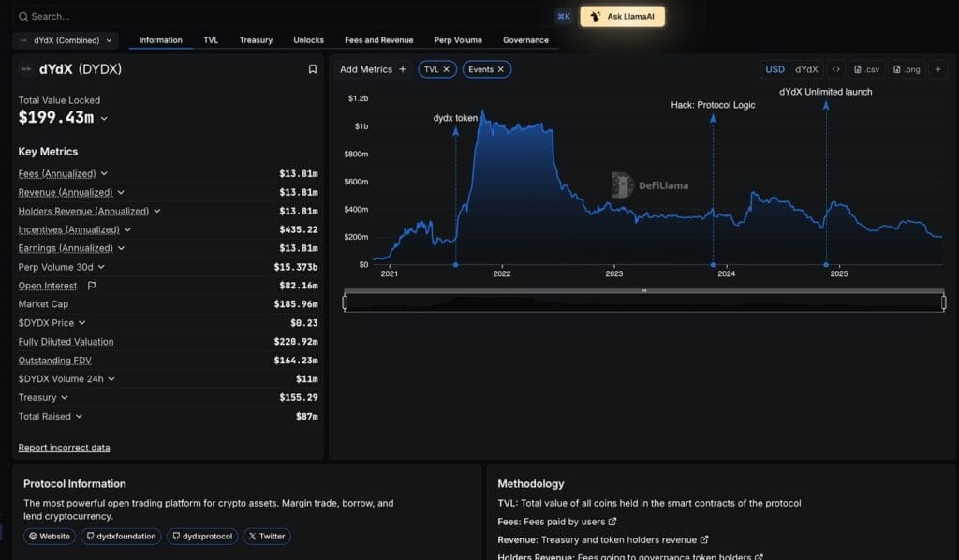Click the llama icon in Ask LlamaAI
Viewport: 959px width, 560px height.
(596, 17)
